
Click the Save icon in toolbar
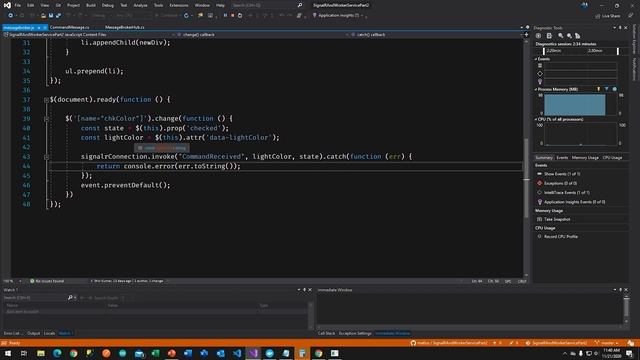[51, 16]
